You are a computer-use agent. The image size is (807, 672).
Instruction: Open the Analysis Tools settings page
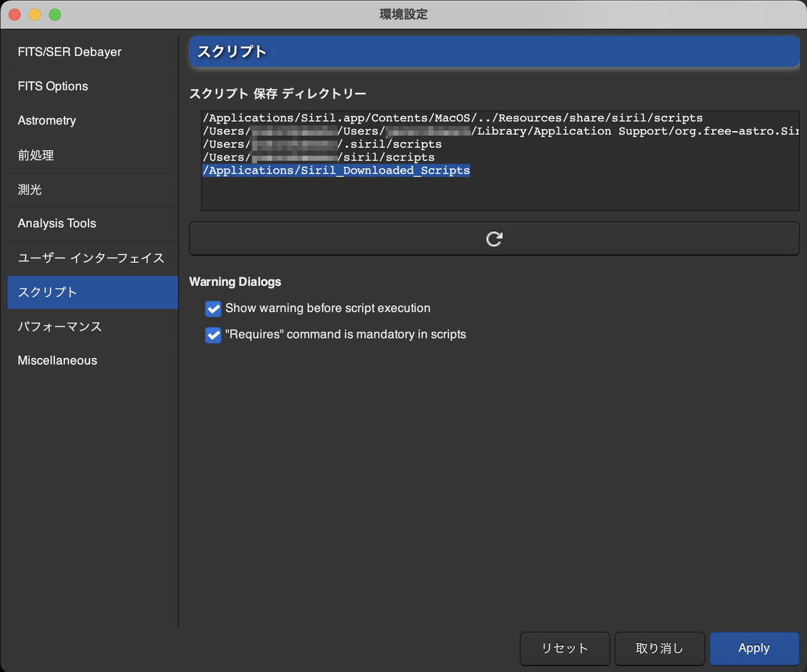(92, 223)
